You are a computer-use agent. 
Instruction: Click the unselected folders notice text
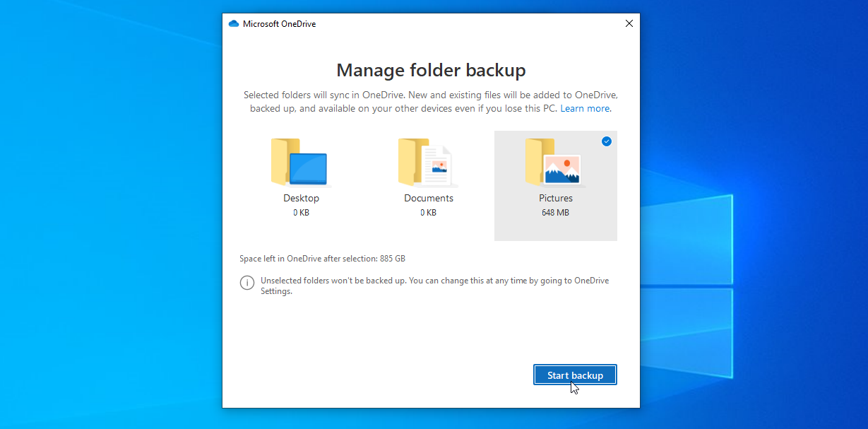(434, 286)
